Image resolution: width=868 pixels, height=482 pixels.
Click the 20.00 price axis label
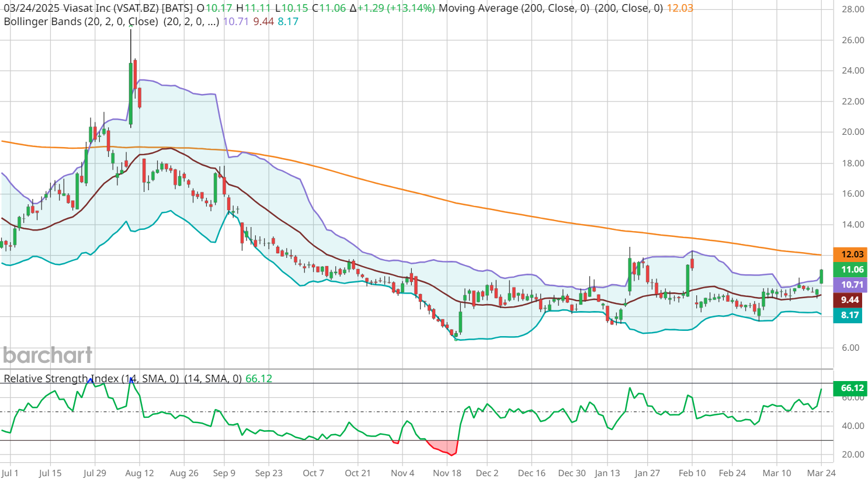click(x=853, y=132)
